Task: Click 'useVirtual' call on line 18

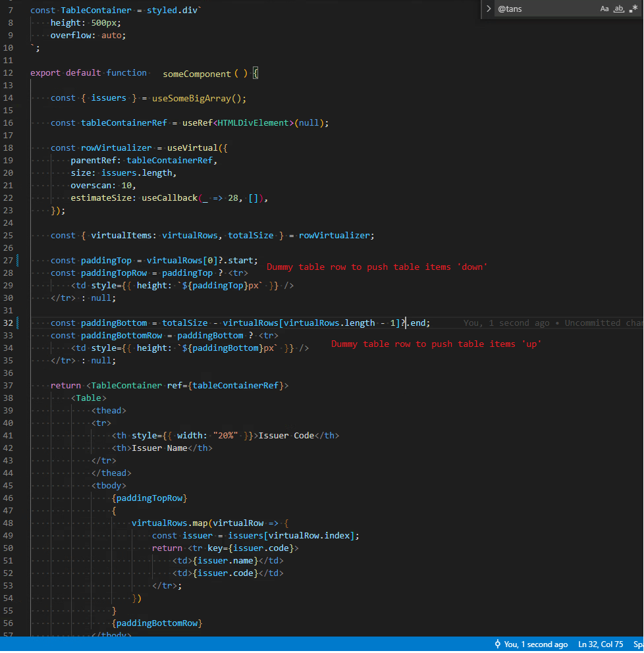Action: click(192, 148)
